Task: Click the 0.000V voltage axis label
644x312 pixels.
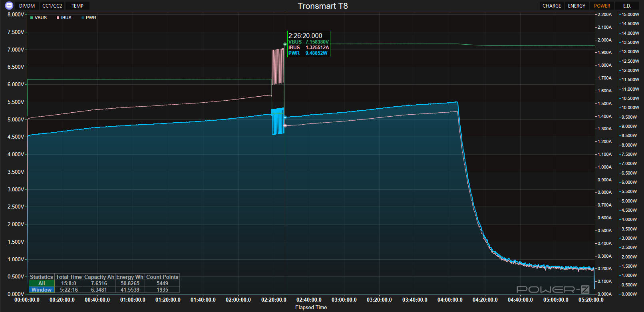Action: point(16,294)
